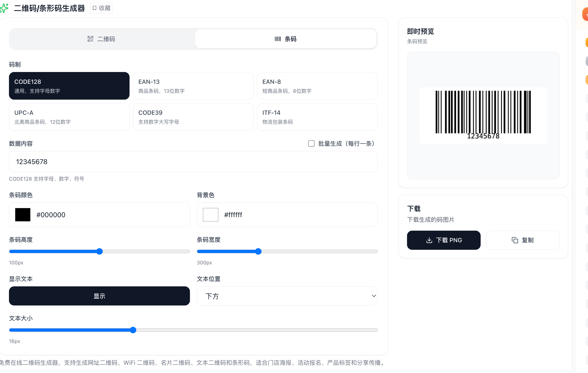Select the CODE128 barcode type
588x373 pixels.
[69, 86]
